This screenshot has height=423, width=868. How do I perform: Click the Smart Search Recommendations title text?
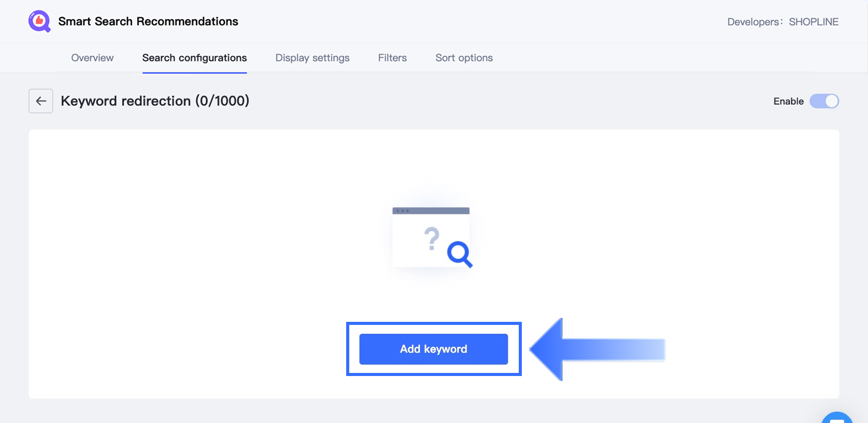148,21
